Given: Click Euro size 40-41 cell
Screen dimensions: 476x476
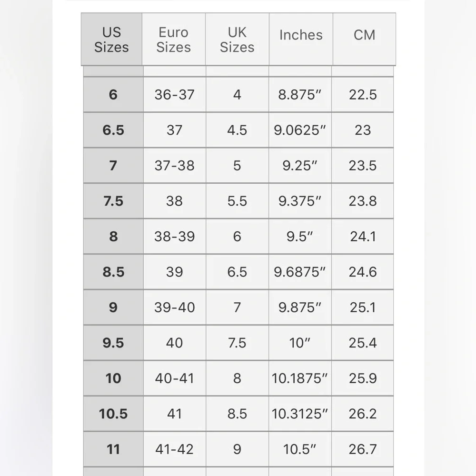Looking at the screenshot, I should 174,378.
